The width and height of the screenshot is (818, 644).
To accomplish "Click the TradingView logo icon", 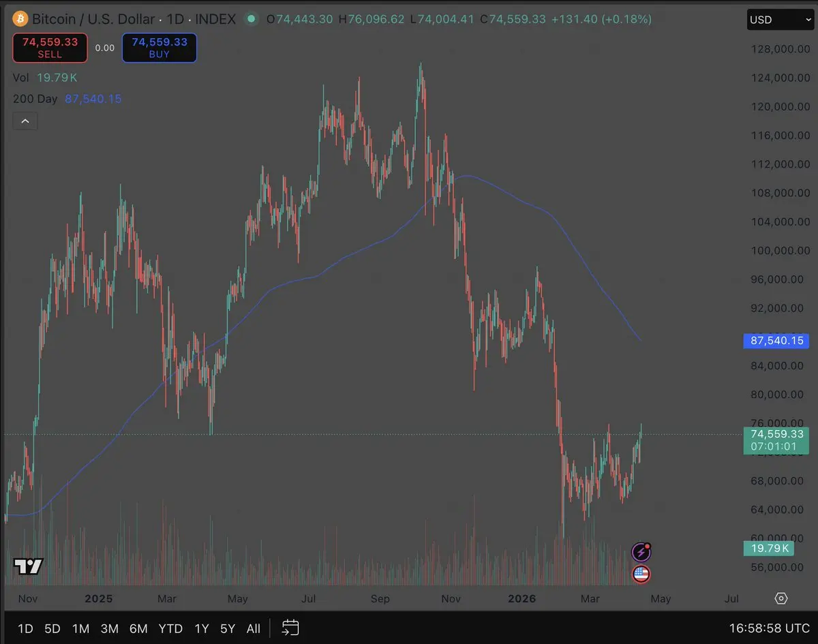I will coord(29,566).
